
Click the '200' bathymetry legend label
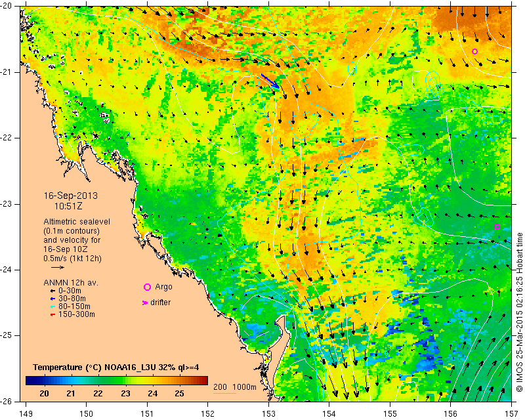(220, 387)
